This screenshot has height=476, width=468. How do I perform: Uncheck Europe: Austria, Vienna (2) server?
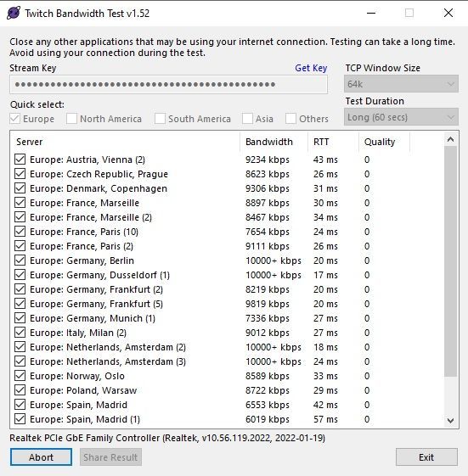[x=20, y=159]
